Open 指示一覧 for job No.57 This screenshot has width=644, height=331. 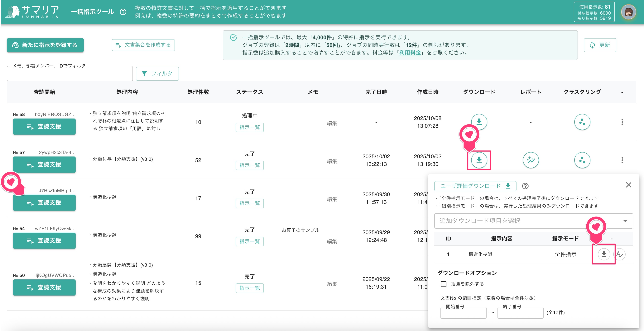[249, 165]
